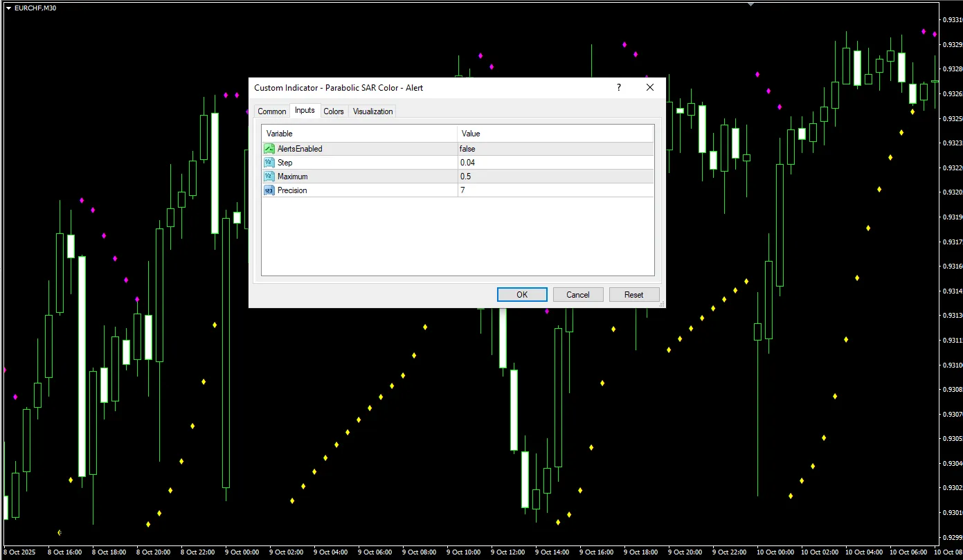Click the AlertsEnabled variable row icon
This screenshot has height=560, width=963.
tap(269, 149)
